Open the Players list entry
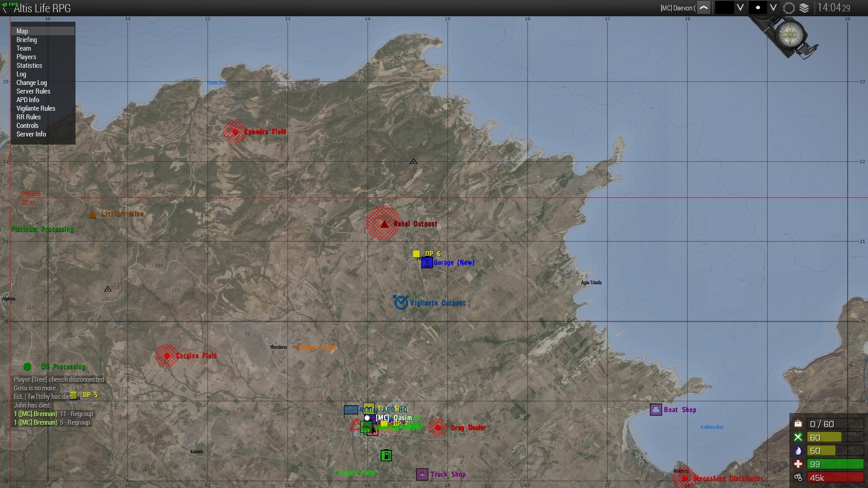This screenshot has height=488, width=868. [x=26, y=57]
